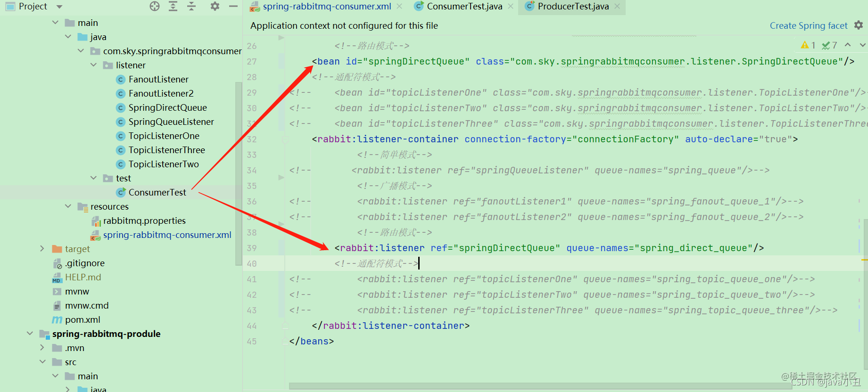This screenshot has width=868, height=392.
Task: Collapse the src folder chevron in produle module
Action: (42, 362)
